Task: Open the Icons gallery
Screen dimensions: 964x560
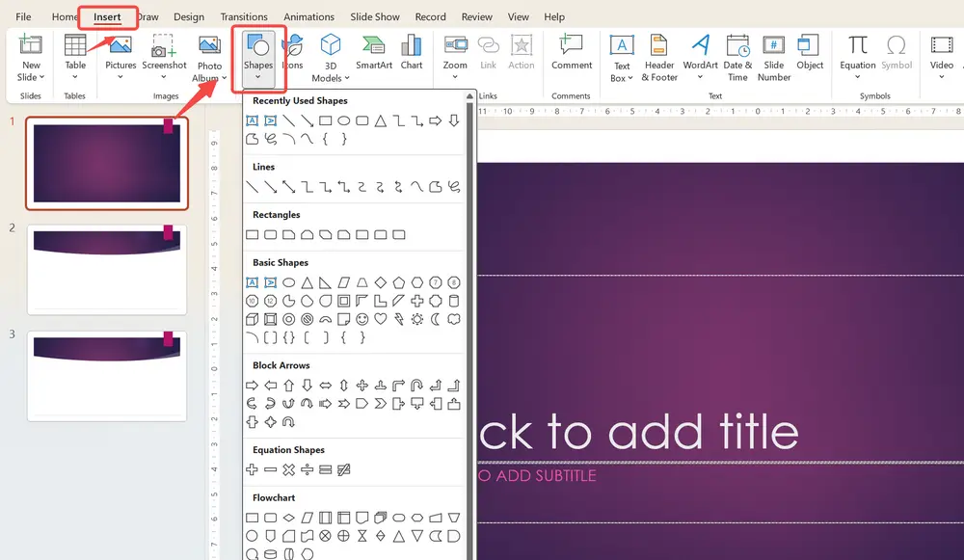Action: (293, 53)
